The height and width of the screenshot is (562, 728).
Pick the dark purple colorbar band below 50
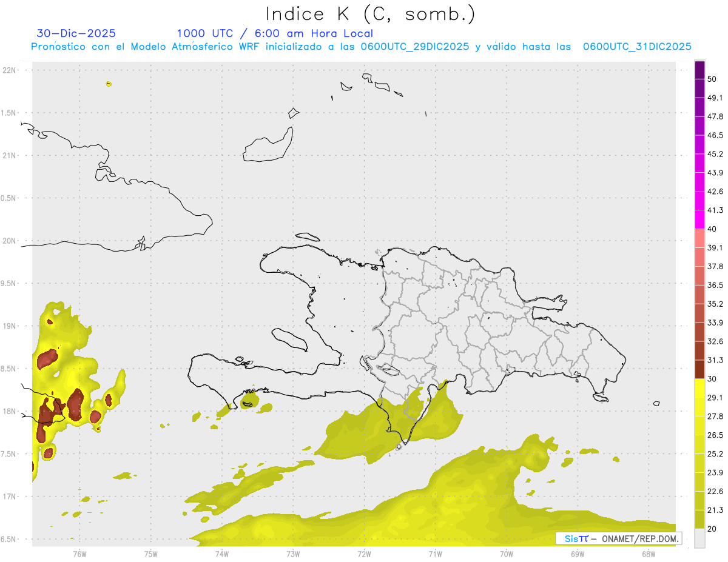700,88
